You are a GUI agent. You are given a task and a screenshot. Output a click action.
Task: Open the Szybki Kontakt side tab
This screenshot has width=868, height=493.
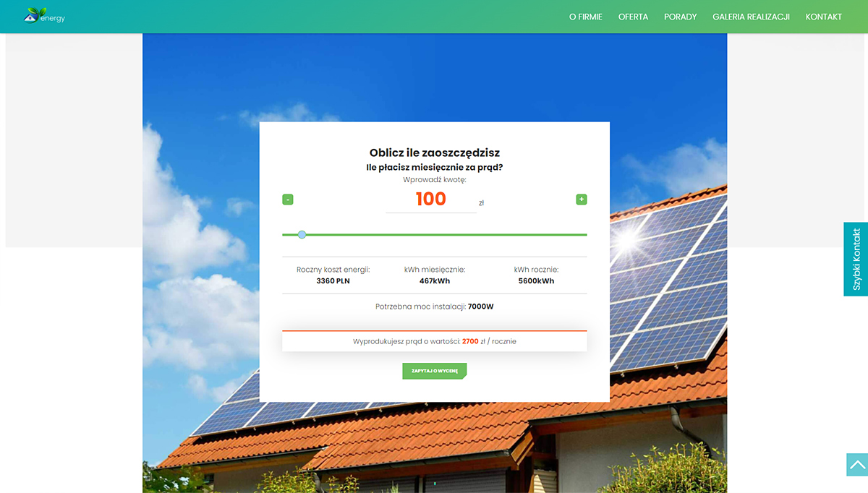pos(856,259)
